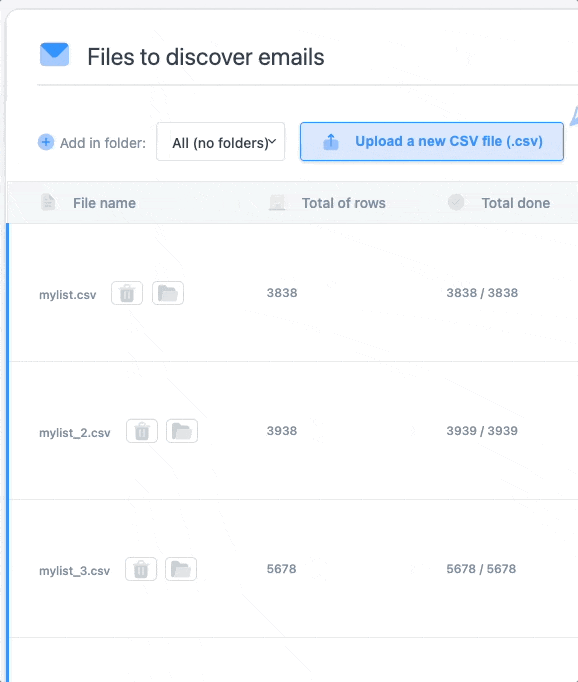
Task: Sort by the File name column header
Action: (x=104, y=203)
